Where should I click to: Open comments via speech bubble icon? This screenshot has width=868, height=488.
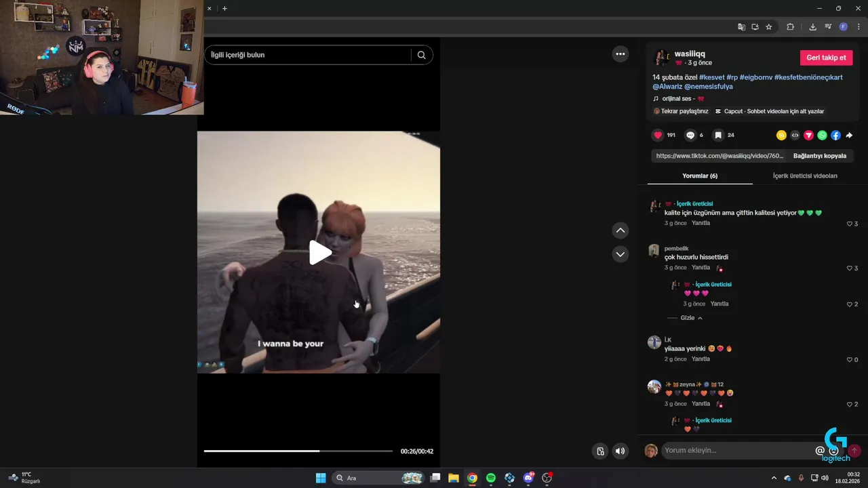(x=690, y=135)
